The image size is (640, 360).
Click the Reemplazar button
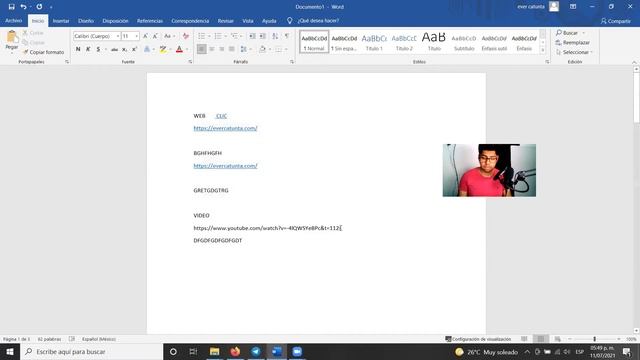coord(573,42)
